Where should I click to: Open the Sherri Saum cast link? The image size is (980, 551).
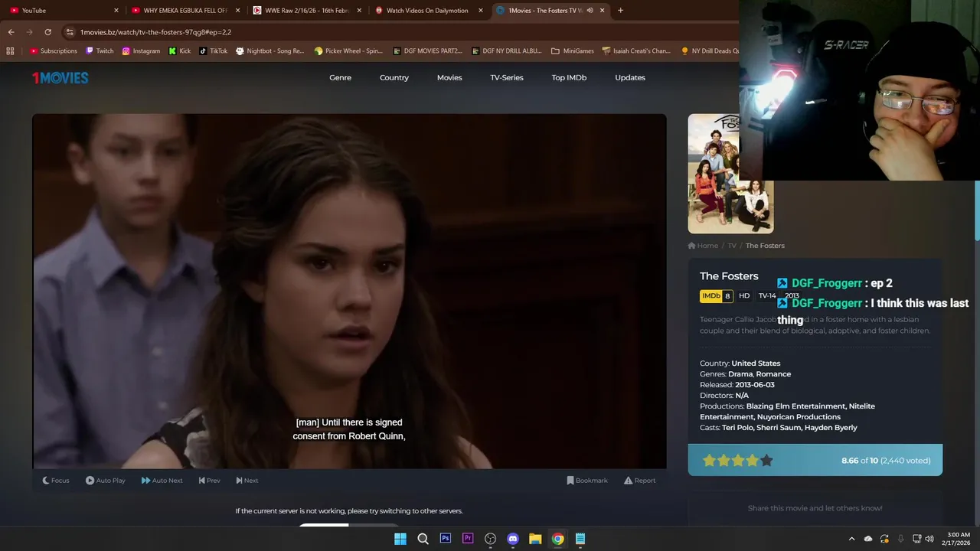point(778,428)
